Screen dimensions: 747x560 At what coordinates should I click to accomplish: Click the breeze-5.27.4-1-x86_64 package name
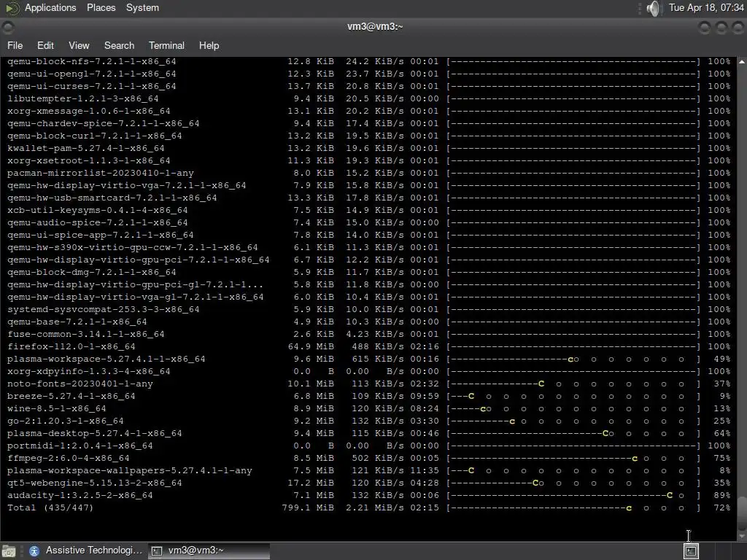71,396
